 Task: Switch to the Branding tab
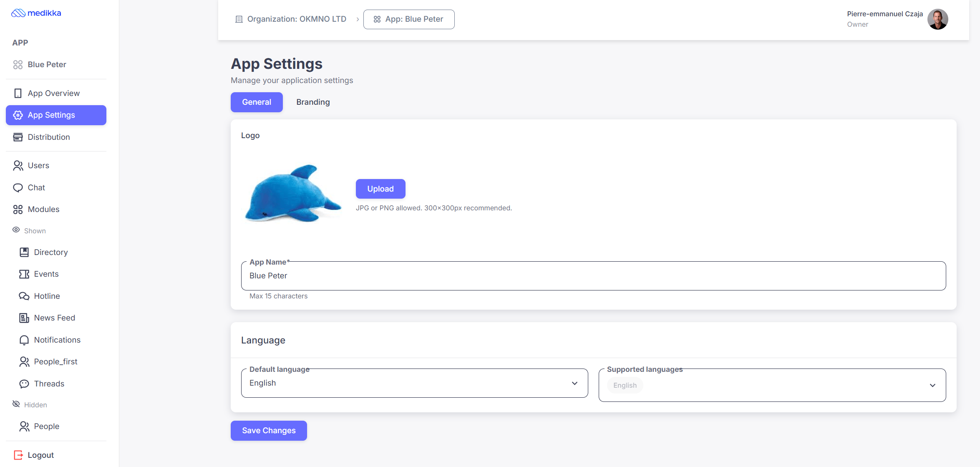(x=313, y=102)
